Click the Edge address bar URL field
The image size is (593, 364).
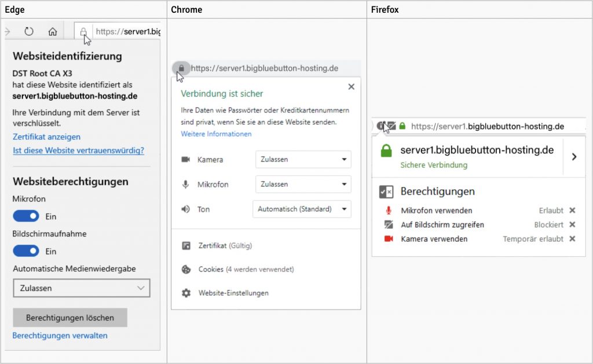(128, 31)
